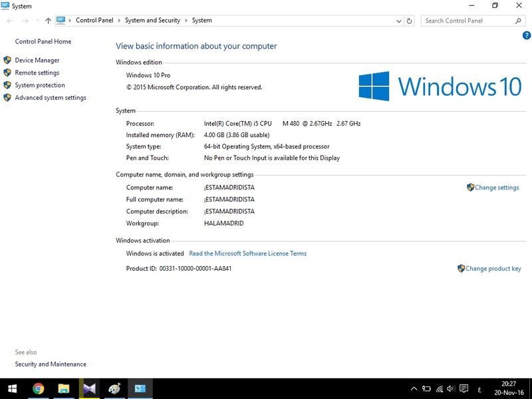Read the Microsoft Software License Terms
This screenshot has height=399, width=532.
coord(247,253)
